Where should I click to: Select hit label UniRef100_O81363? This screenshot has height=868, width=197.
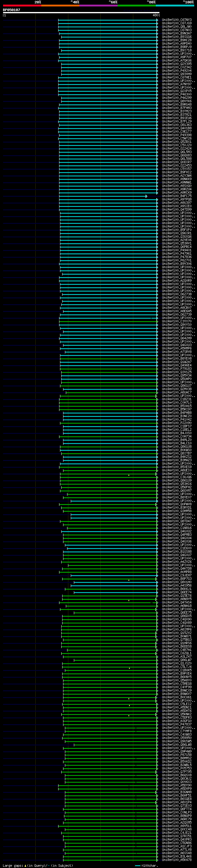click(176, 125)
